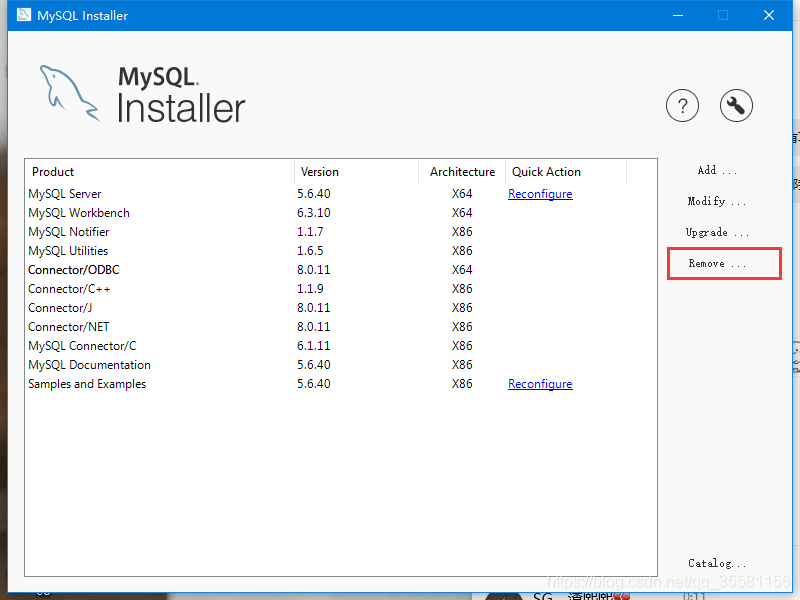Screen dimensions: 800x600
Task: Select the MySQL Utilities row
Action: tap(340, 251)
